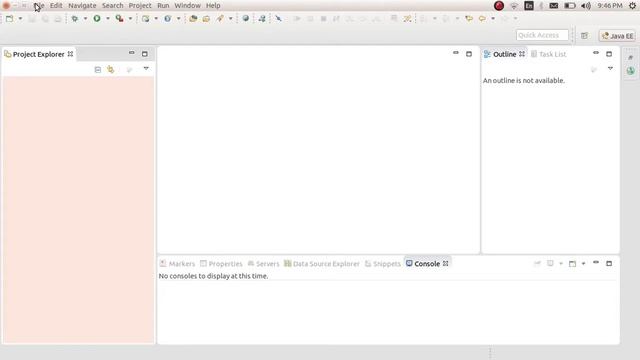Viewport: 640px width, 360px height.
Task: Toggle Link with Editor in Project Explorer
Action: click(111, 69)
